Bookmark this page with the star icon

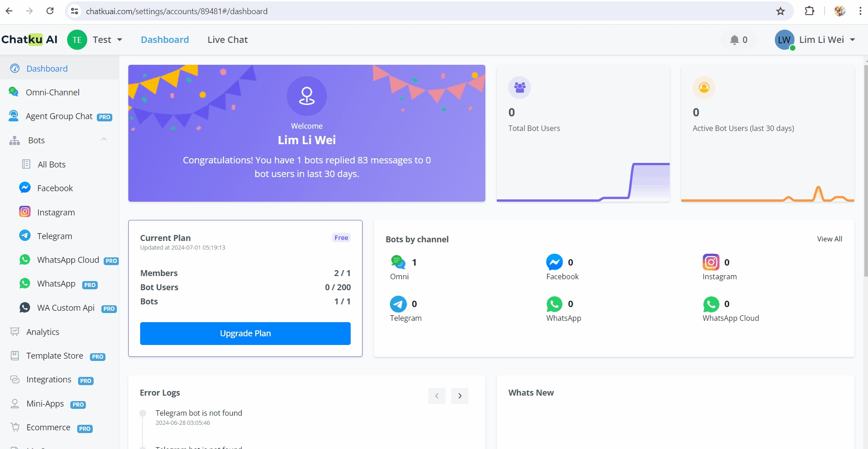[x=780, y=11]
